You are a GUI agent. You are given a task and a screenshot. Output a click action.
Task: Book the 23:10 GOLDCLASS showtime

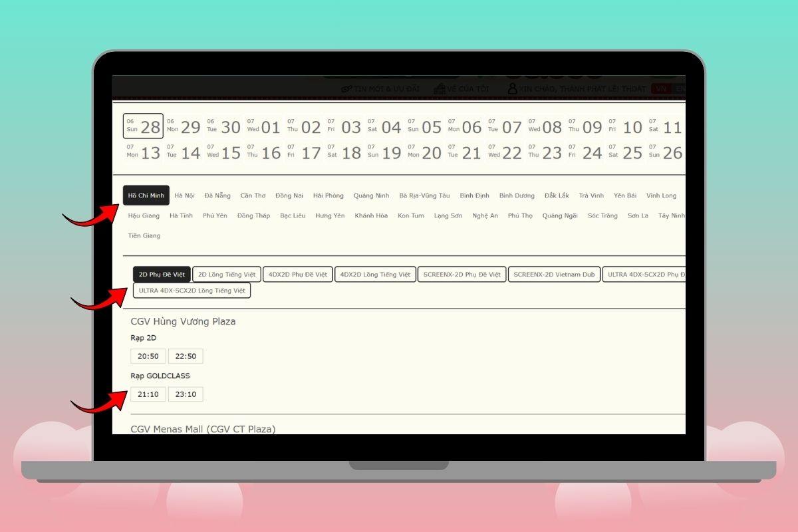tap(186, 394)
